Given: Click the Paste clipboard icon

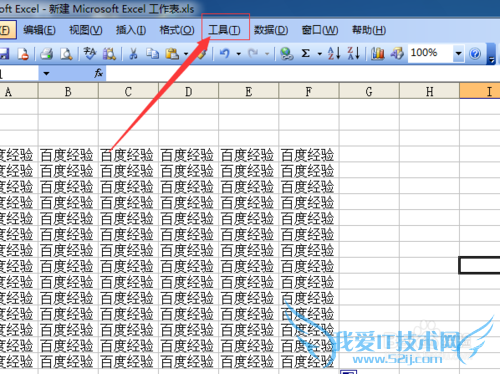Looking at the screenshot, I should pos(172,54).
